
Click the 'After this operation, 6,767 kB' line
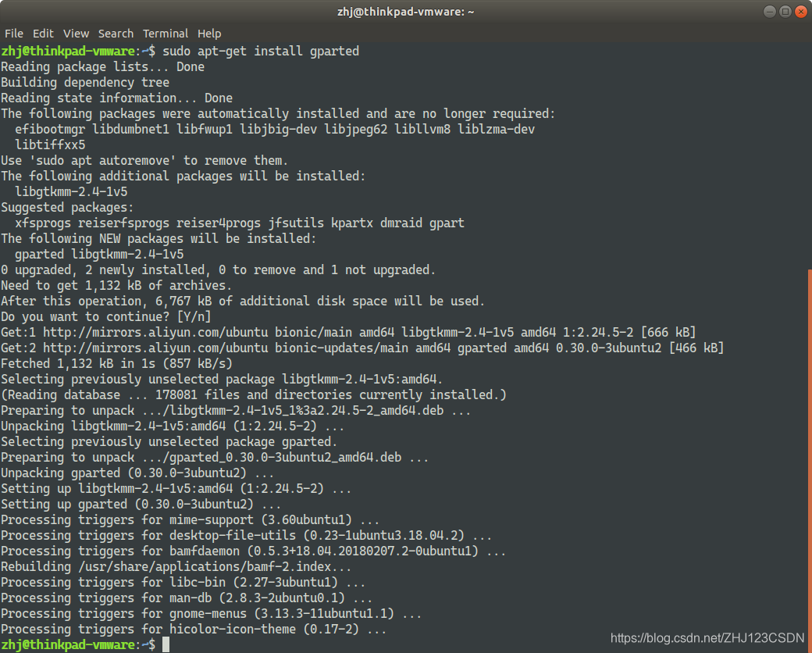pos(242,301)
